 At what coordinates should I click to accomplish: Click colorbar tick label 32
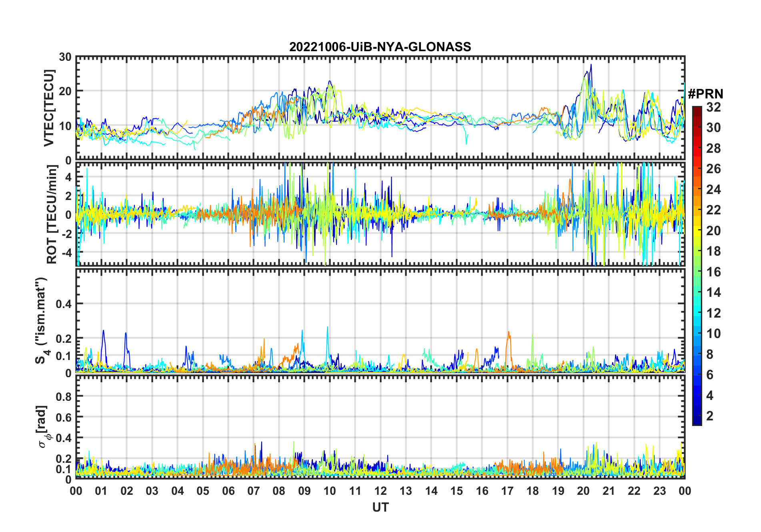713,107
